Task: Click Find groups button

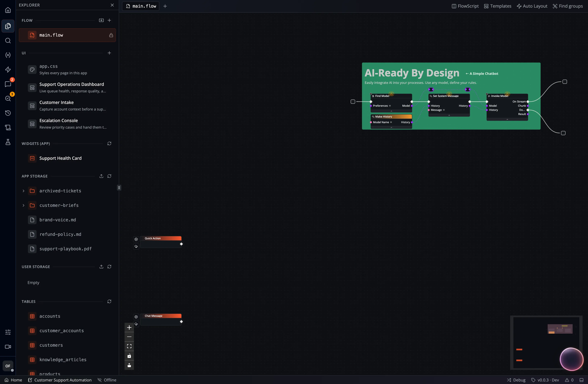Action: (568, 6)
